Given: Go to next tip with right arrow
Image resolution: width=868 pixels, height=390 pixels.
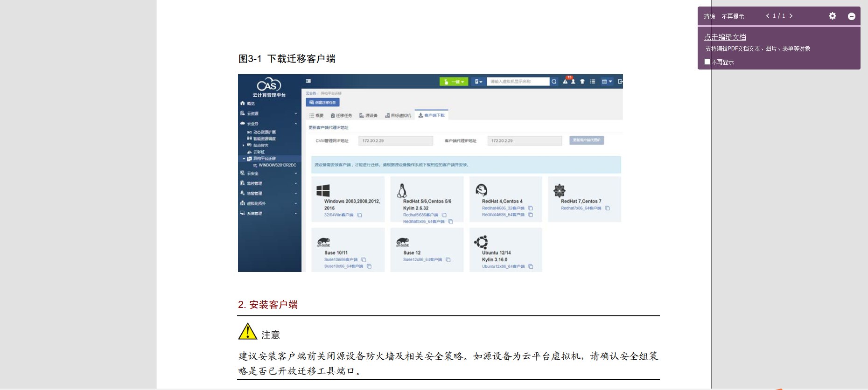Looking at the screenshot, I should click(x=791, y=16).
